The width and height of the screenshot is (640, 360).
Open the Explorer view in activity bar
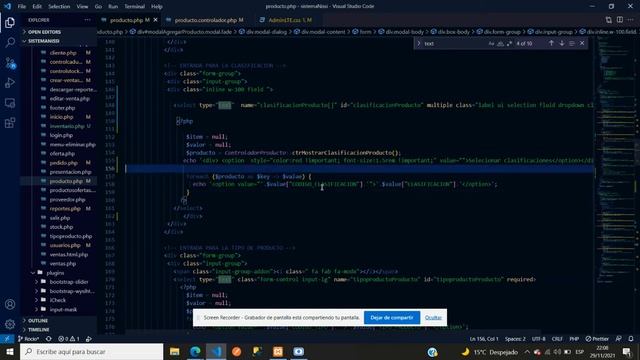click(10, 22)
